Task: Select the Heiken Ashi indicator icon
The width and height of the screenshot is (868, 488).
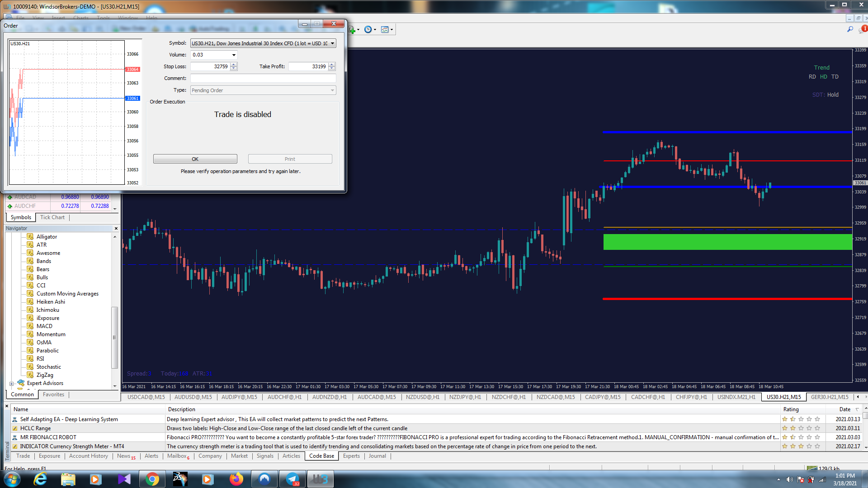Action: coord(30,302)
